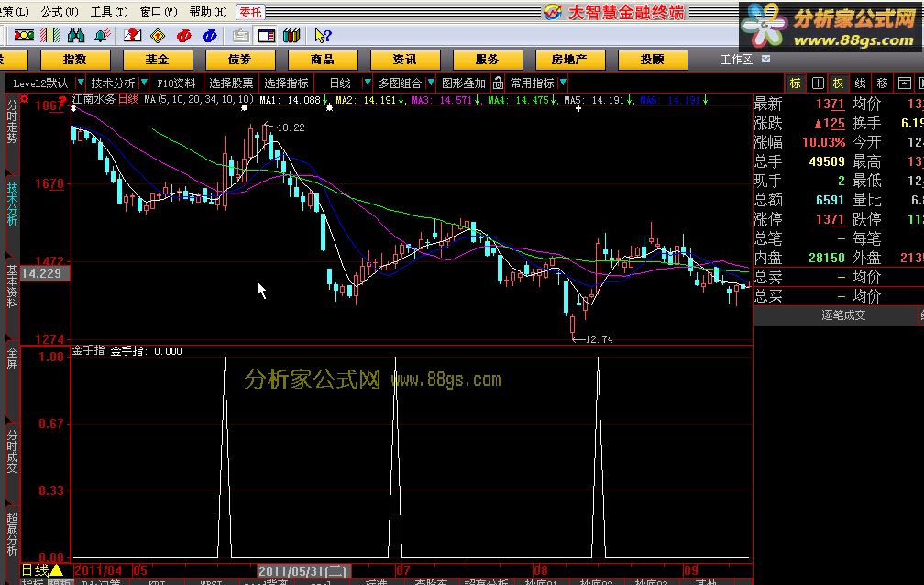
Task: Open the 技术分析 dropdown arrow
Action: click(144, 83)
